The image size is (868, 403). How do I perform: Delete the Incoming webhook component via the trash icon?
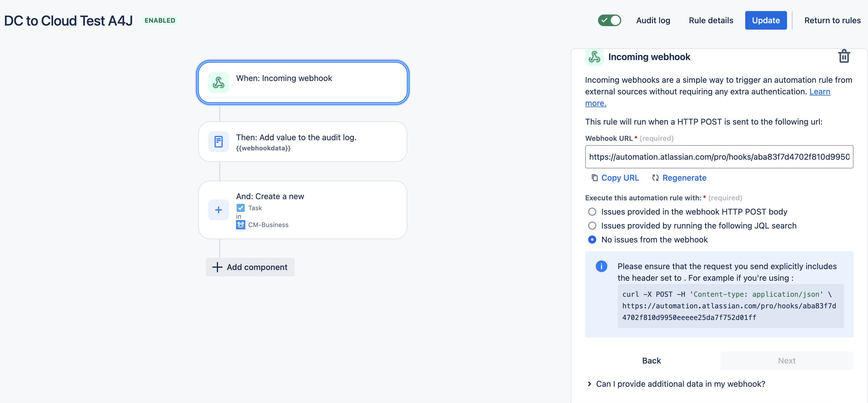coord(844,56)
